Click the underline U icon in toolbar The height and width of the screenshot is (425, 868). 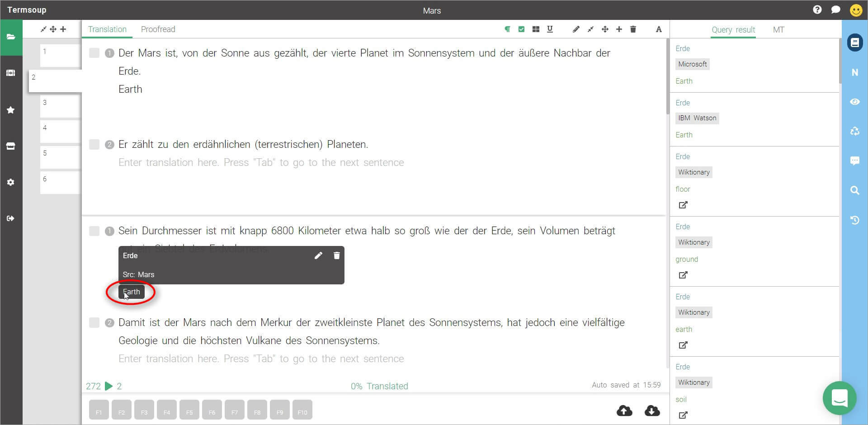click(550, 29)
